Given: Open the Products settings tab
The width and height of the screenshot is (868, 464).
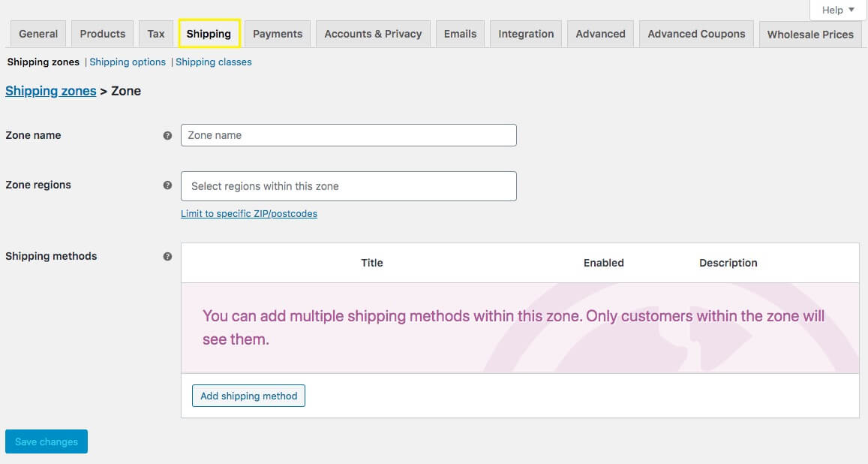Looking at the screenshot, I should pyautogui.click(x=103, y=34).
